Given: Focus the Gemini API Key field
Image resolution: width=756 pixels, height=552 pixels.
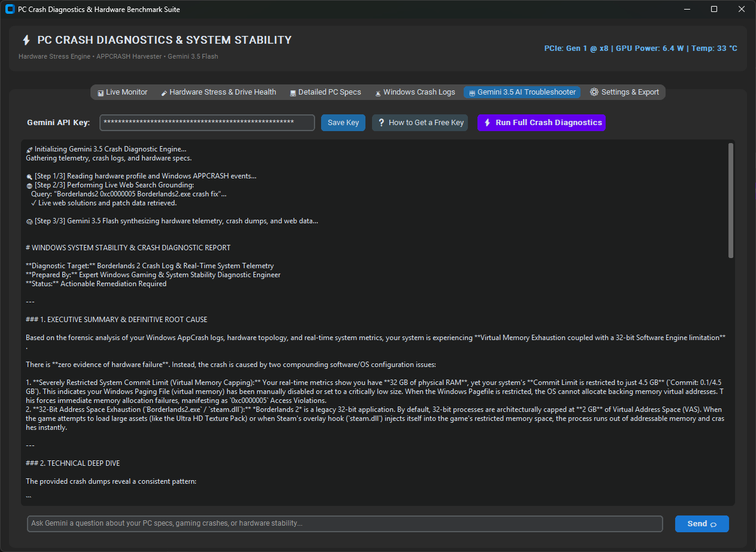Looking at the screenshot, I should click(x=207, y=123).
